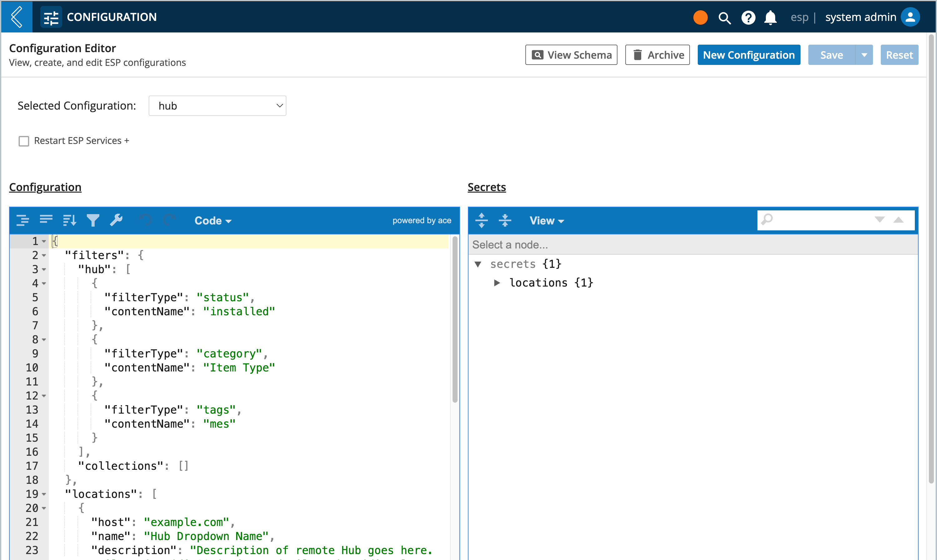Open the View mode dropdown in Secrets
The width and height of the screenshot is (937, 560).
coord(547,220)
